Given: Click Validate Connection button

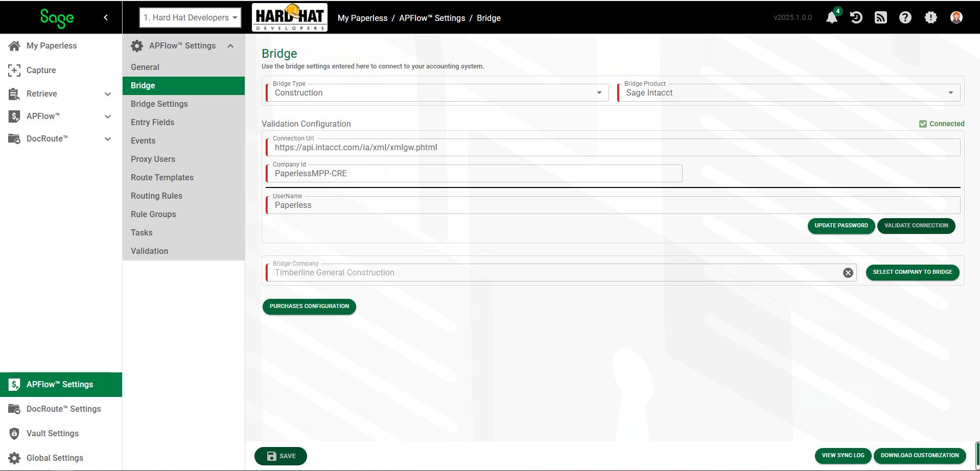Looking at the screenshot, I should click(916, 225).
